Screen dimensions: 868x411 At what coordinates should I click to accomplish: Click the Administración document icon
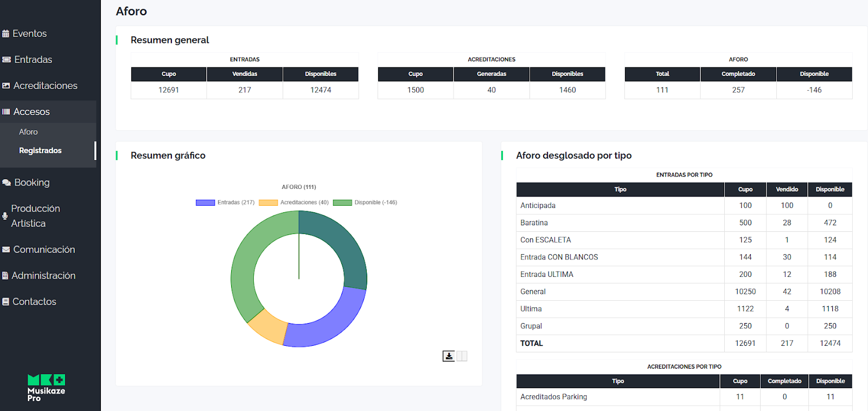[5, 276]
